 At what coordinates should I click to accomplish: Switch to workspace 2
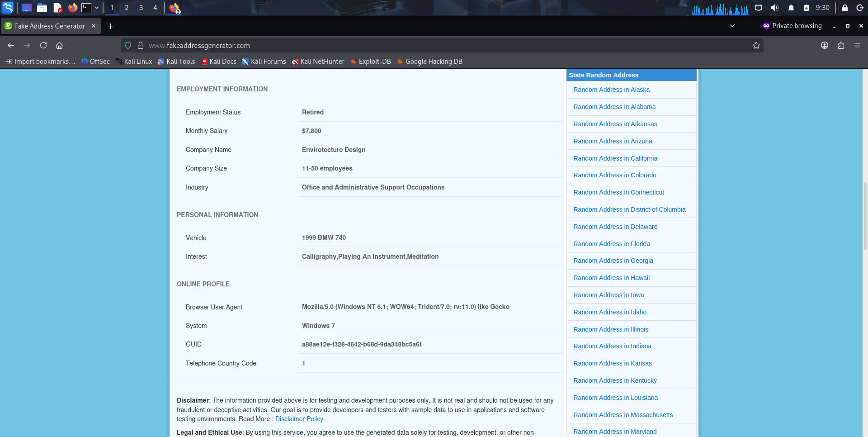click(127, 8)
